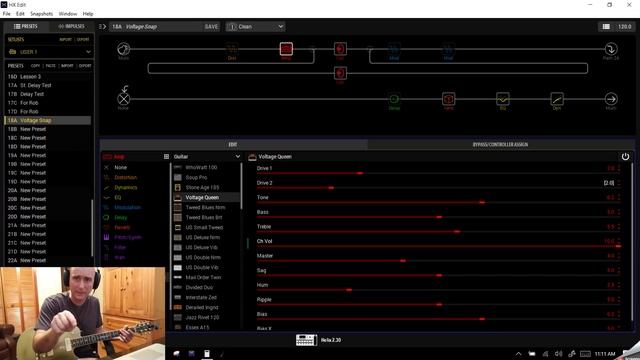The image size is (640, 360).
Task: Click the Helix device icon in bottom bar
Action: [x=306, y=340]
